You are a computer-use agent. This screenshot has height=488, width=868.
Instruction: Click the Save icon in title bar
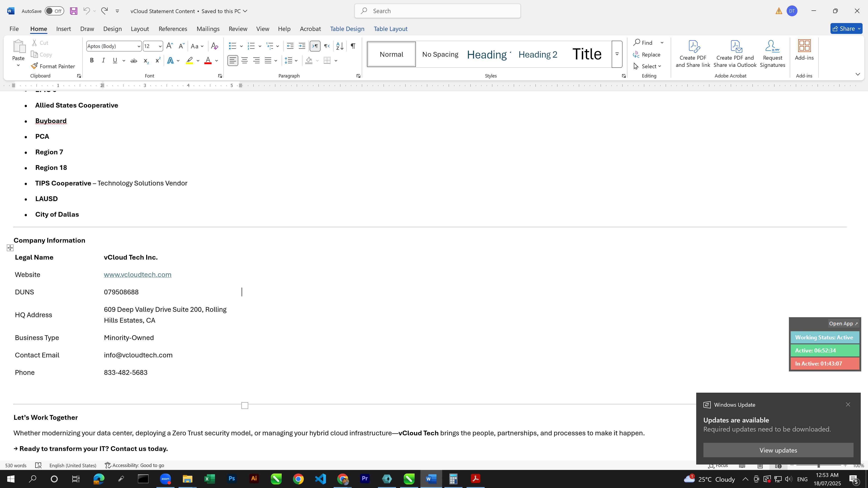73,11
